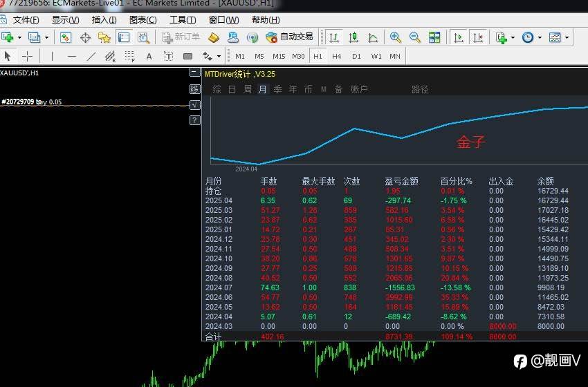The width and height of the screenshot is (588, 387).
Task: Open the 账户 (account) tab
Action: [359, 89]
